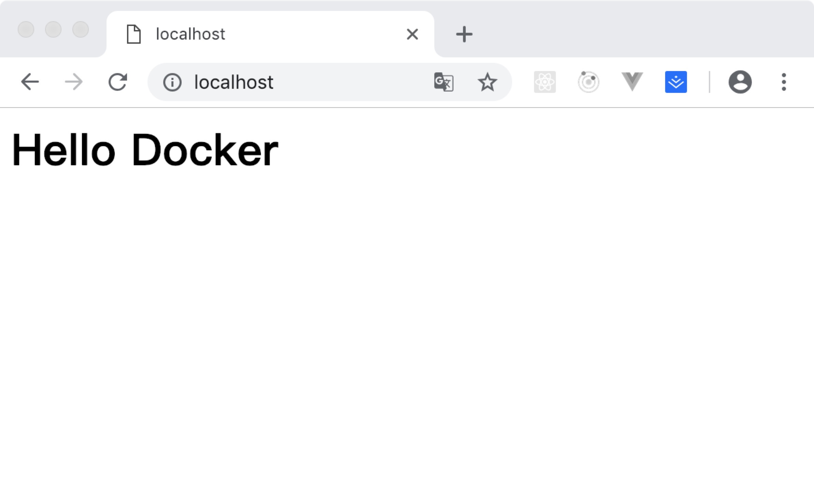This screenshot has width=814, height=504.
Task: Open the Google Translate icon in address bar
Action: (444, 82)
